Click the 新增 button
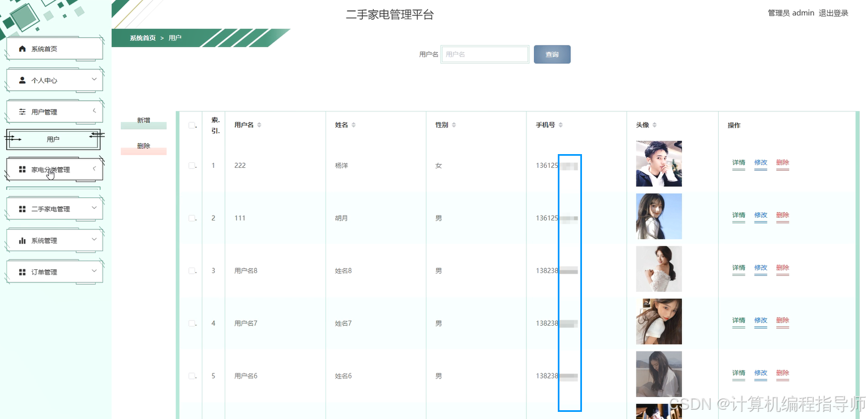Image resolution: width=868 pixels, height=419 pixels. (x=144, y=121)
